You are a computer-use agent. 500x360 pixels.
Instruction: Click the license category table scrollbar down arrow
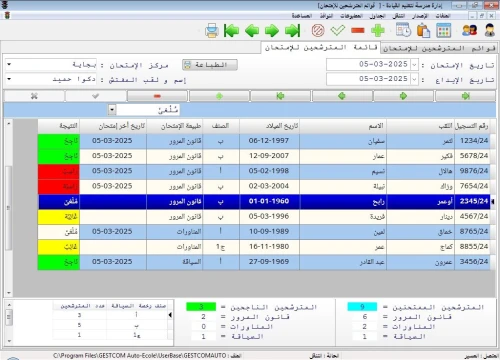click(x=9, y=341)
